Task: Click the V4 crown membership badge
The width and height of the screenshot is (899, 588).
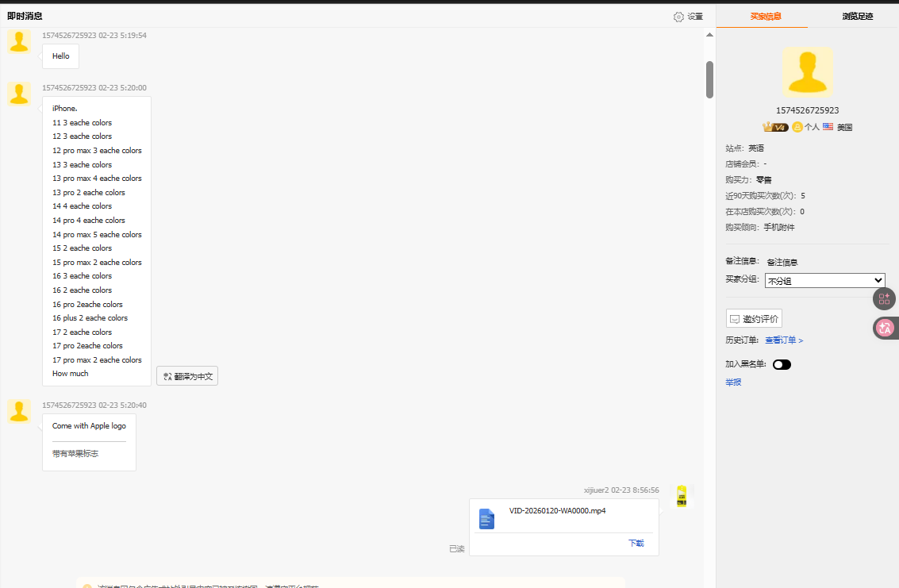Action: click(774, 127)
